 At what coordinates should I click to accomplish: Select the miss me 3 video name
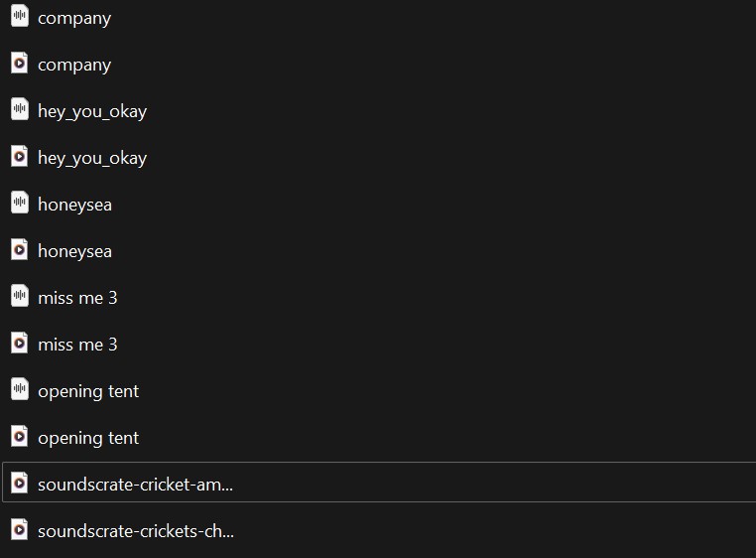77,345
